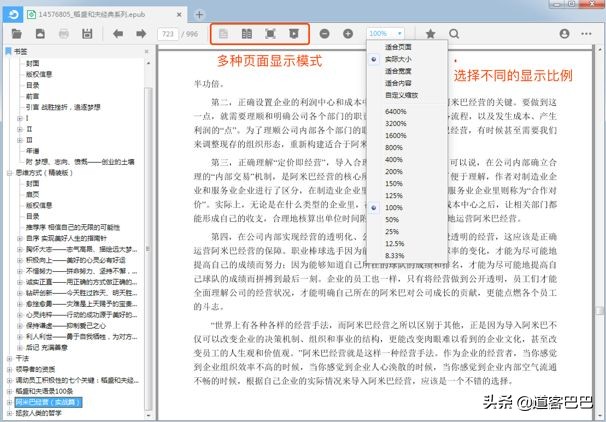Set zoom to 50%

[392, 220]
